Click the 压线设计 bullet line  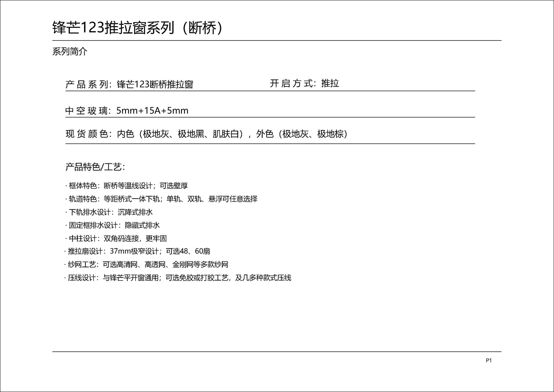point(178,278)
